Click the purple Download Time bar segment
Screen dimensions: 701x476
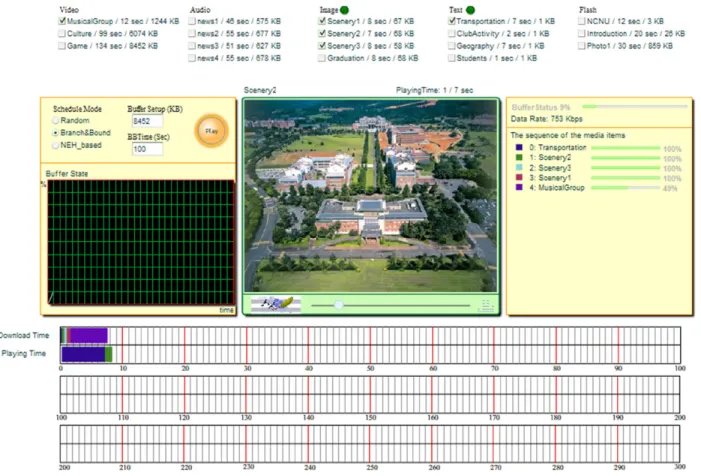tap(89, 336)
